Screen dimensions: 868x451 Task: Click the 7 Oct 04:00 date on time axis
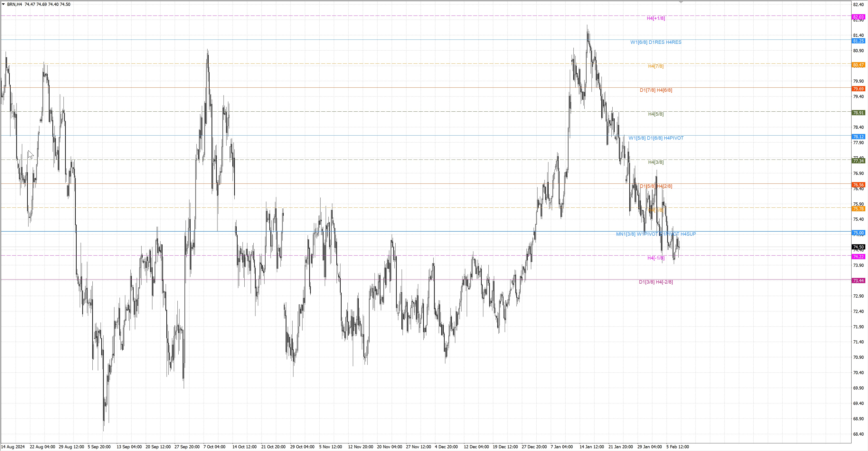pos(214,447)
